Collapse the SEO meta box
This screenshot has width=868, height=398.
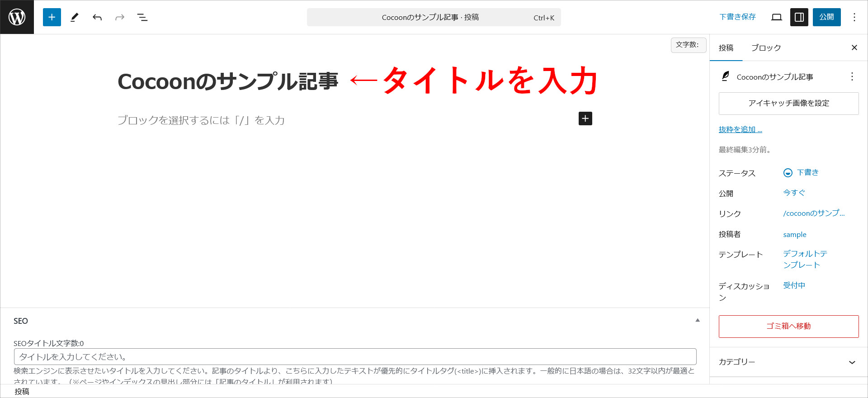(x=698, y=321)
